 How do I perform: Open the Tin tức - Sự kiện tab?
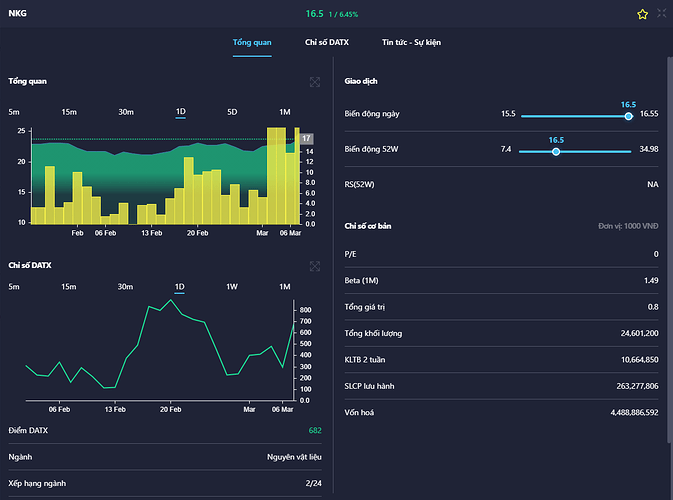pyautogui.click(x=411, y=43)
